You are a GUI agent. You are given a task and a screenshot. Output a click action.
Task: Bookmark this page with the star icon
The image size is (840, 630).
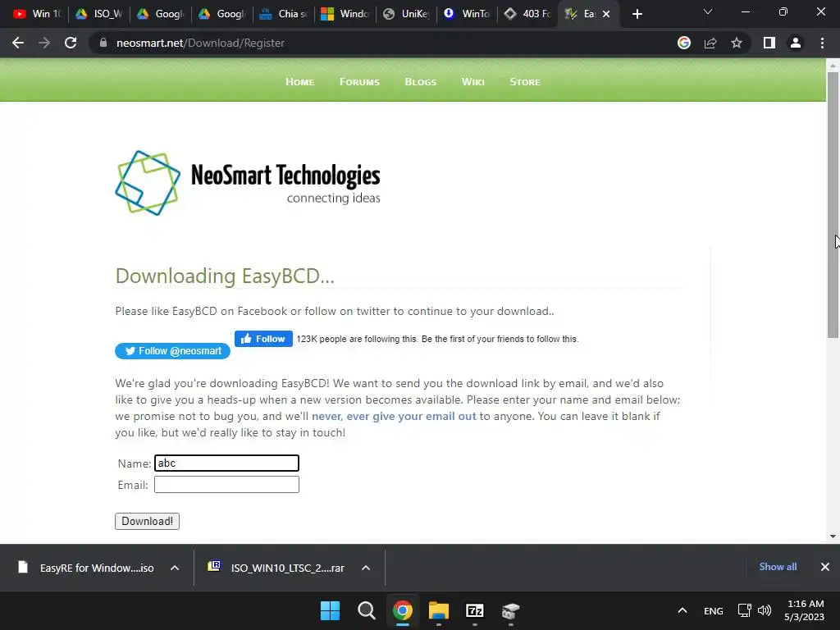pos(737,43)
